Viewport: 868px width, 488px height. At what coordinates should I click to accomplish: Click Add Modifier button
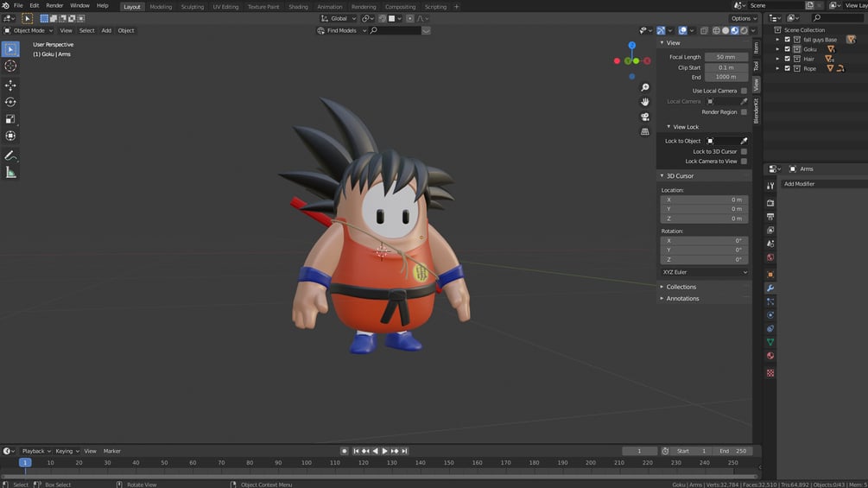824,184
